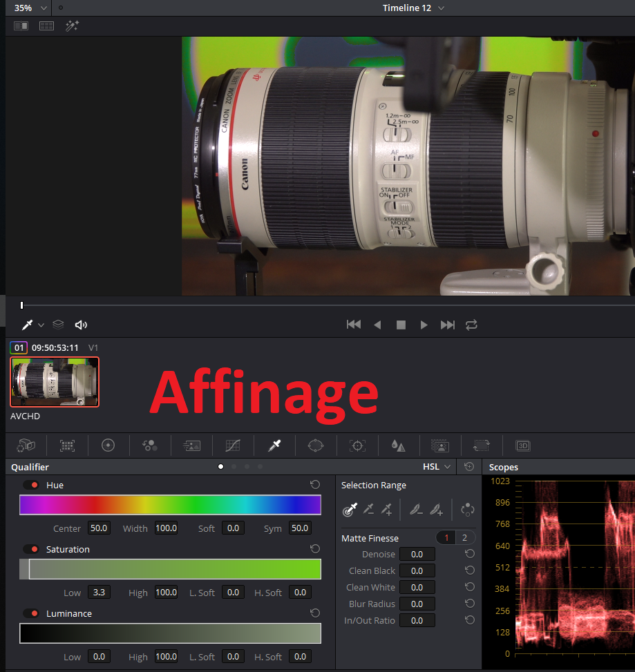Image resolution: width=635 pixels, height=672 pixels.
Task: Open the Curves palette
Action: [233, 445]
